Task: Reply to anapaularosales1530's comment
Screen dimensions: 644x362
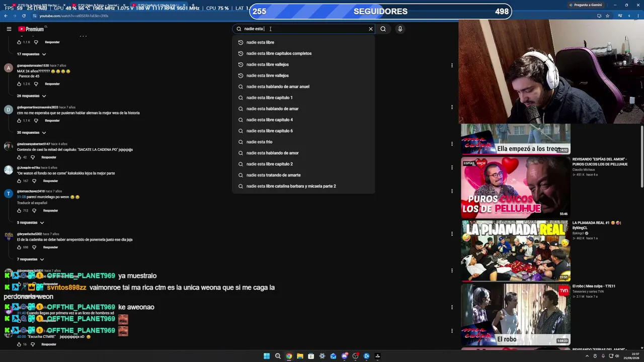Action: [x=52, y=84]
